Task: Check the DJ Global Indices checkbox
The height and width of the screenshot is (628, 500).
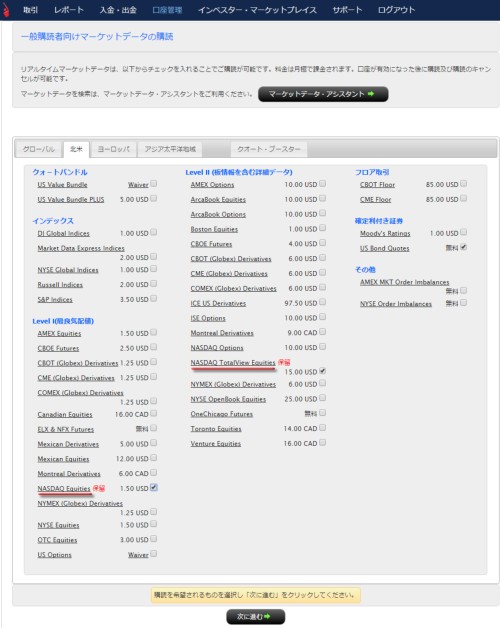Action: point(153,233)
